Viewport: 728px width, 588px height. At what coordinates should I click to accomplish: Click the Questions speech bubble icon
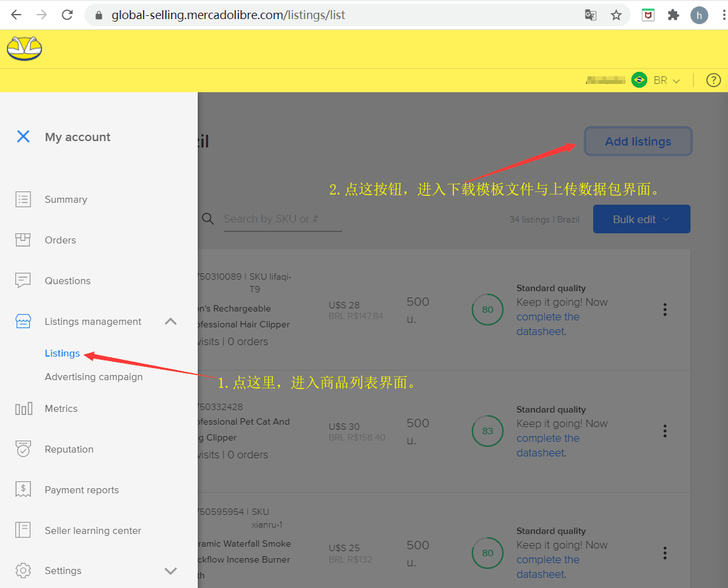[23, 280]
